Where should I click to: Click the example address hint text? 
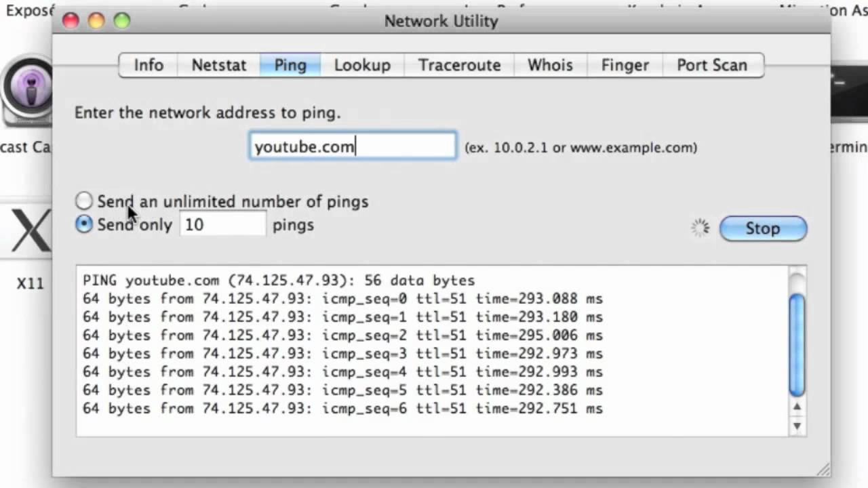[580, 147]
